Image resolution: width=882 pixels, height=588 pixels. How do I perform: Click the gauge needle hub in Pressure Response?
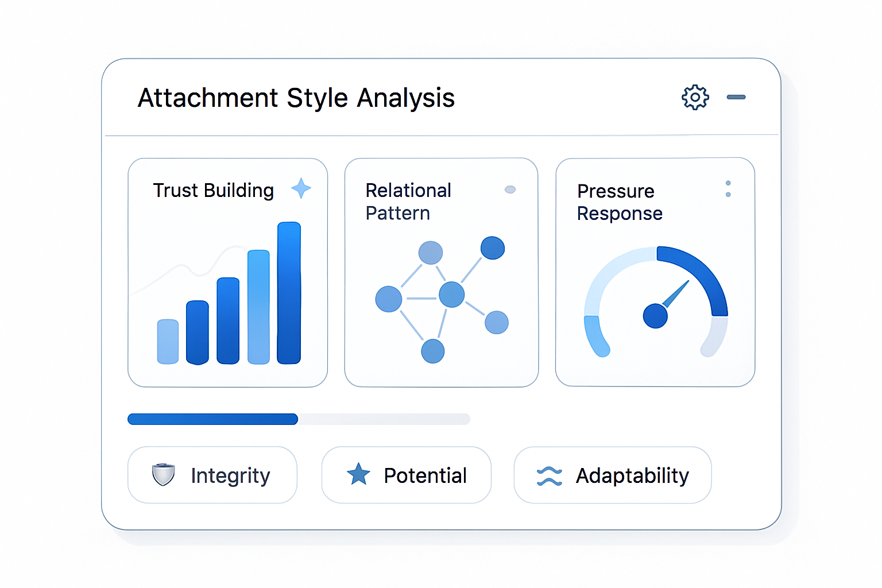pyautogui.click(x=655, y=316)
